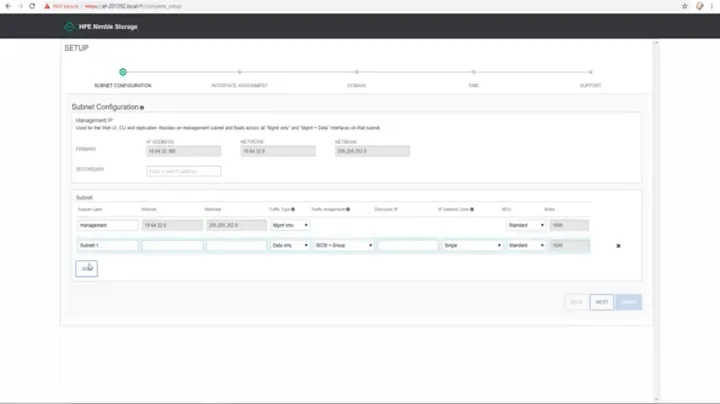
Task: Go to the Domain step
Action: [356, 72]
